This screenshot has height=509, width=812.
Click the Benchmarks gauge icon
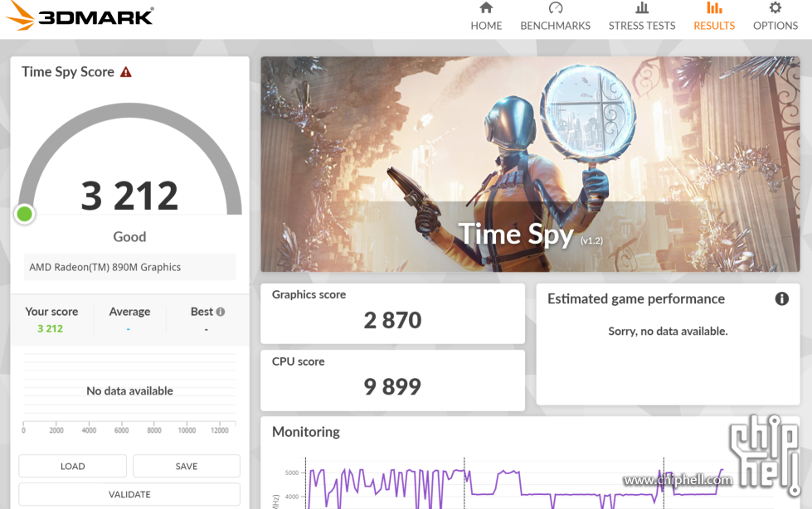[x=555, y=7]
